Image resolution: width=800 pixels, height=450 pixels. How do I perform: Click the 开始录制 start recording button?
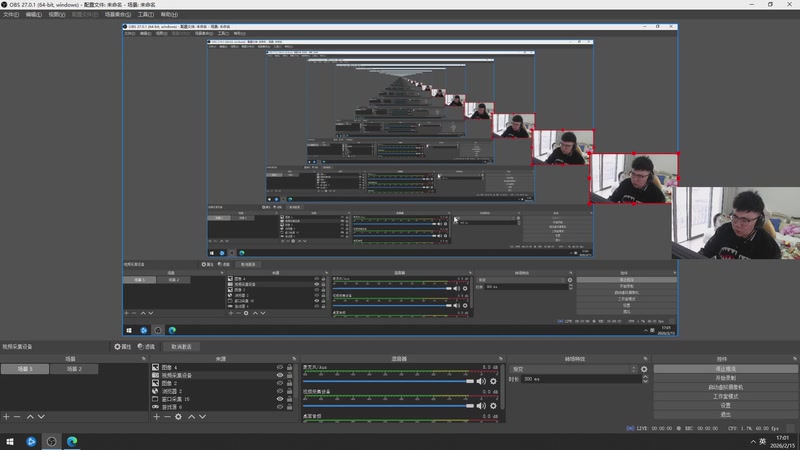point(725,378)
